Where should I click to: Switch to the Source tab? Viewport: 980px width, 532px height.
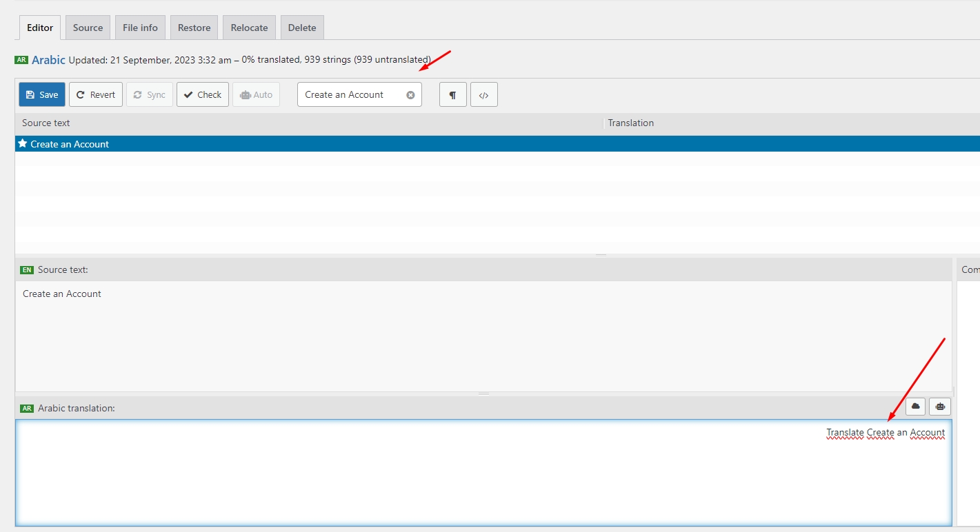coord(88,28)
